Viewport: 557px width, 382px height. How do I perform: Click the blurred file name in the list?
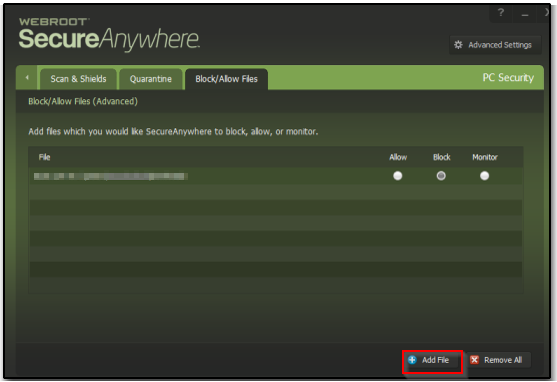(x=111, y=176)
